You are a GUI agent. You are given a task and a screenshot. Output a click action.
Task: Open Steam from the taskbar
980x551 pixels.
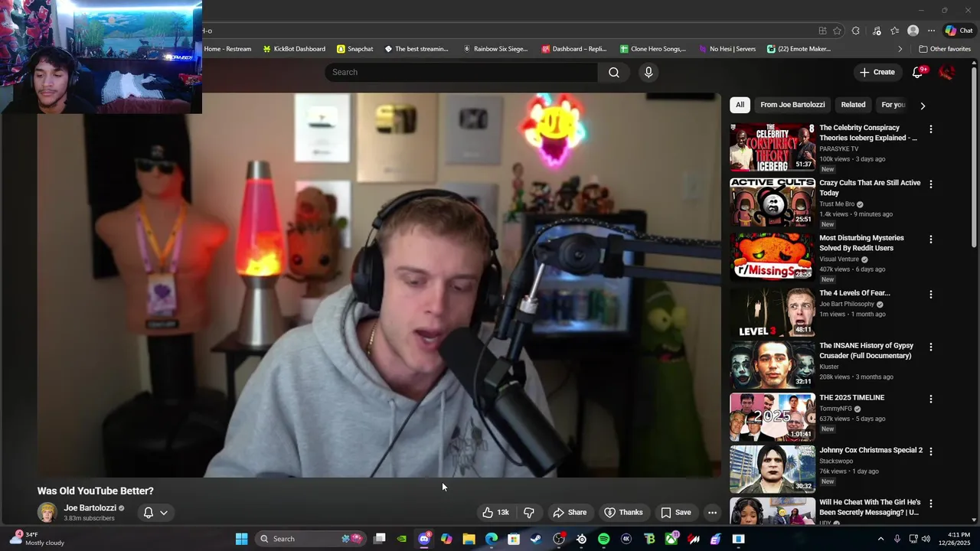coord(536,539)
